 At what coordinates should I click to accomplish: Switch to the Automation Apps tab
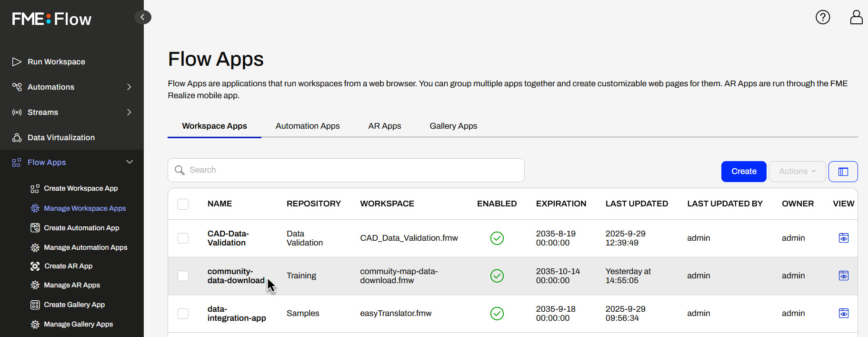pyautogui.click(x=307, y=126)
